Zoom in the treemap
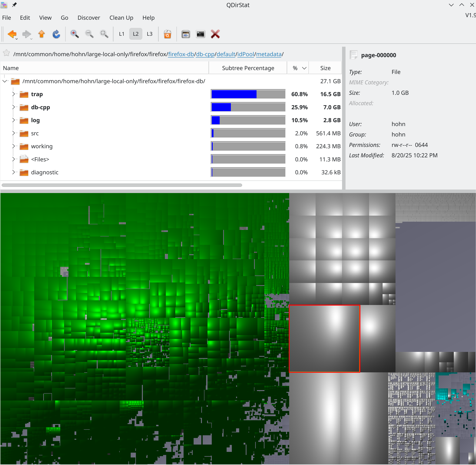This screenshot has height=465, width=476. tap(74, 34)
